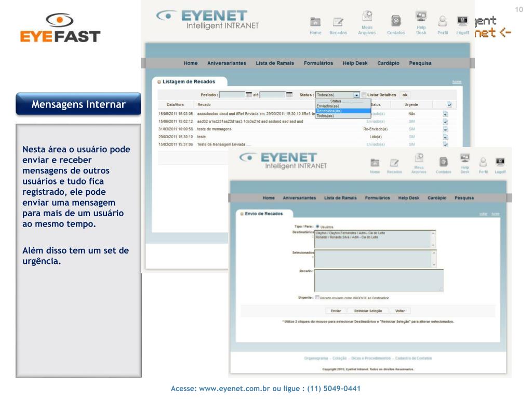Click reply icon on 'teste de mensagens' row

(445, 129)
